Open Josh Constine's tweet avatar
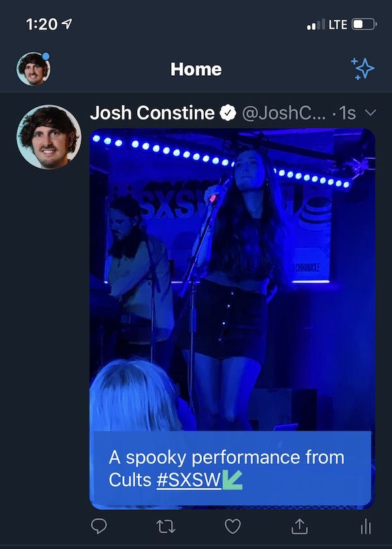Screen dimensions: 392x549 point(48,137)
